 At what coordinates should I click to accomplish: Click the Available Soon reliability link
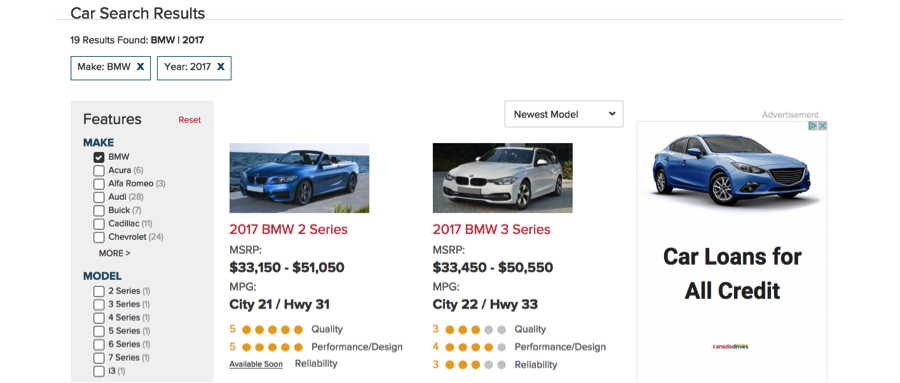tap(256, 364)
